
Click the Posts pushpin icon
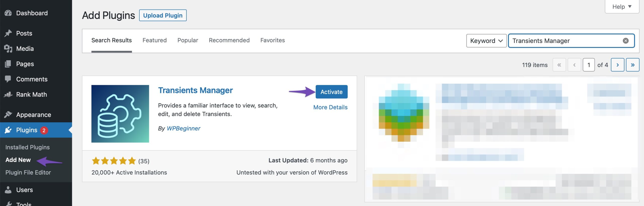click(x=8, y=33)
